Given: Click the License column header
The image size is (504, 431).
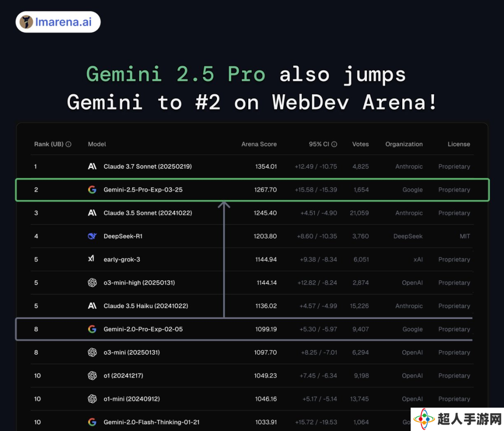Looking at the screenshot, I should coord(459,144).
